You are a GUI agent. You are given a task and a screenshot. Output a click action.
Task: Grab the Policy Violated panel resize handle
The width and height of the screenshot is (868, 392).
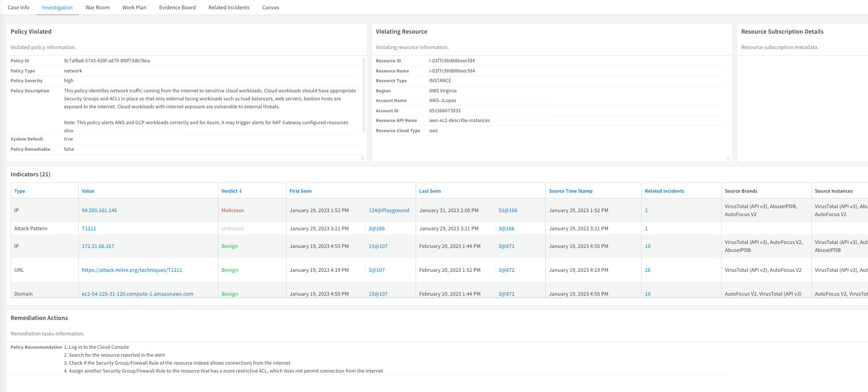(x=362, y=158)
